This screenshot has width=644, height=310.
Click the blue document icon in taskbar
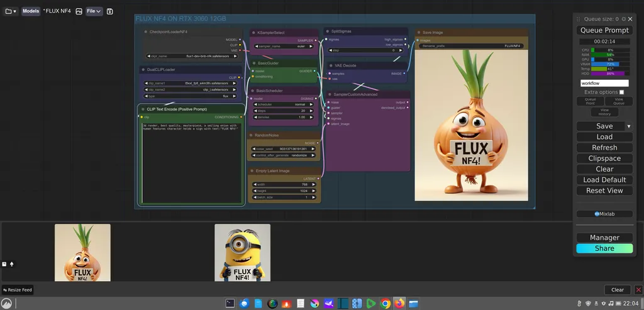258,304
